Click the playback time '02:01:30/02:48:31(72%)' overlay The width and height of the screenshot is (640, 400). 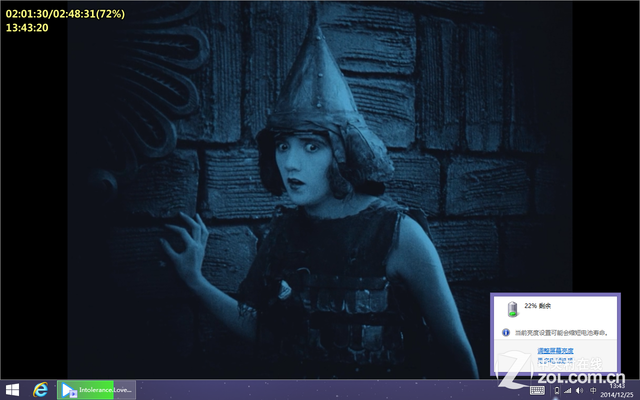(x=65, y=14)
